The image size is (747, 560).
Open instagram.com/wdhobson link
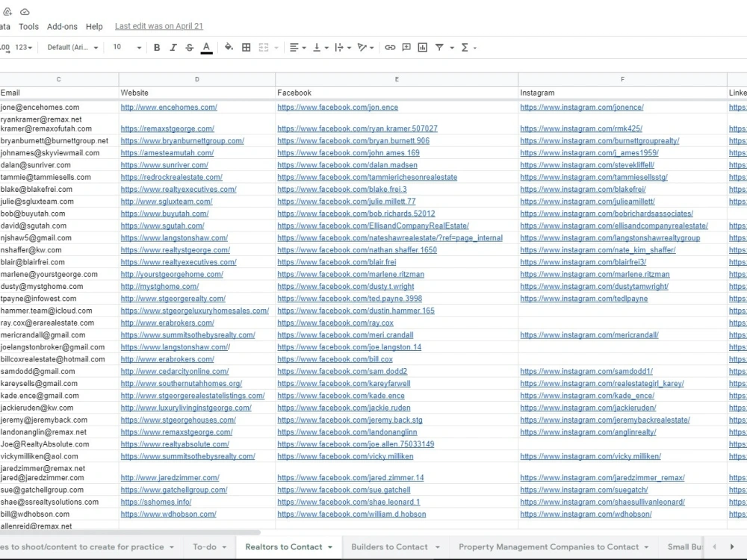point(586,514)
